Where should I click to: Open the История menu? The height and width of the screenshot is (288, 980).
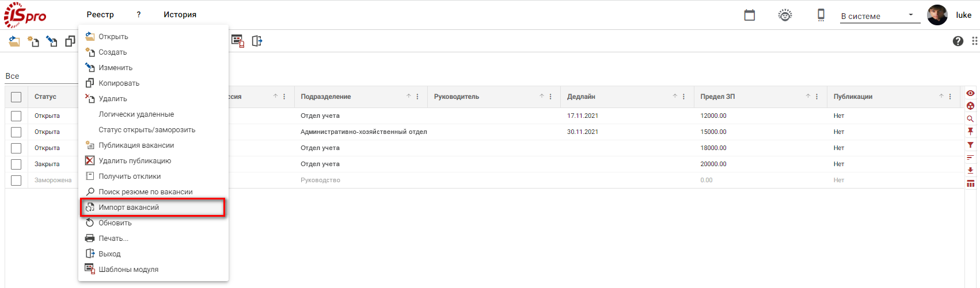(180, 15)
